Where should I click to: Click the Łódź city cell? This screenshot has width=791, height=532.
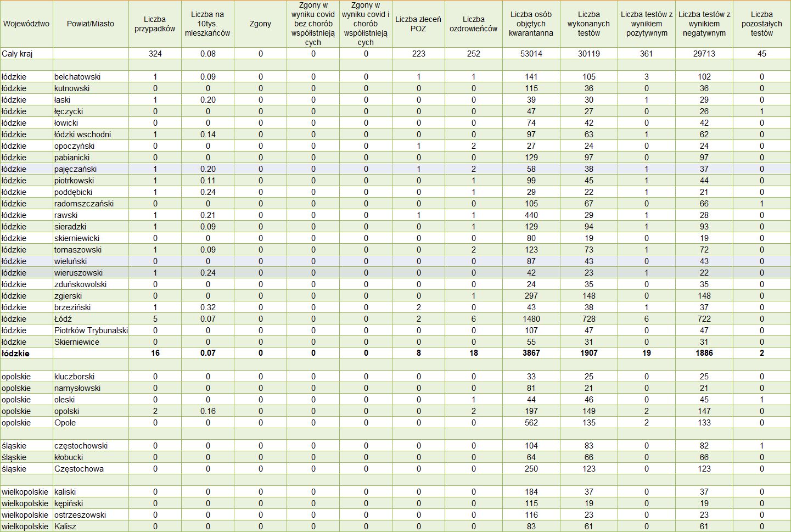pos(91,319)
